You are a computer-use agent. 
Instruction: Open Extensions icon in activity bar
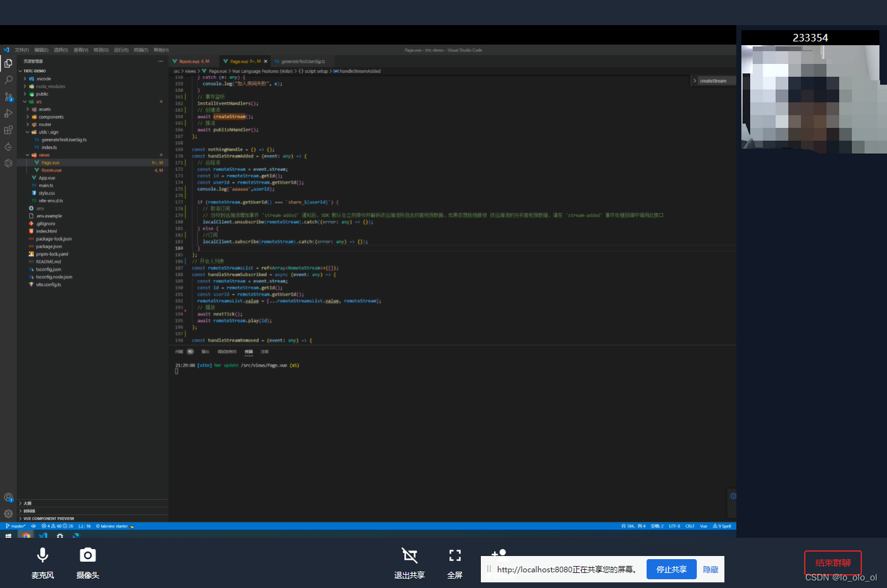pos(8,130)
